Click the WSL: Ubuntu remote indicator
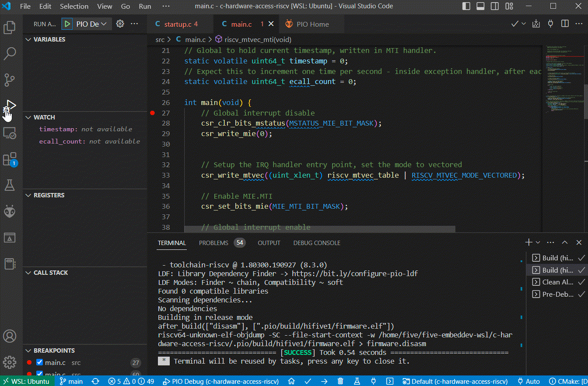Viewport: 588px width, 386px height. [26, 381]
